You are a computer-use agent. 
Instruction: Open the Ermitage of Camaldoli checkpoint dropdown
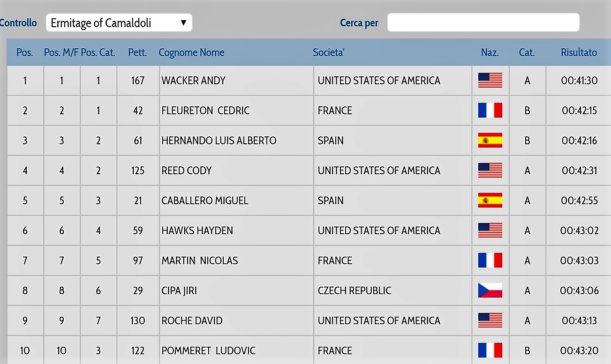click(119, 22)
